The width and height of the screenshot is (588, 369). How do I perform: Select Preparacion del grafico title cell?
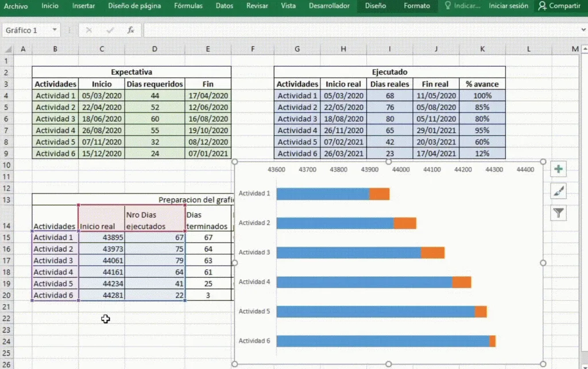point(133,200)
